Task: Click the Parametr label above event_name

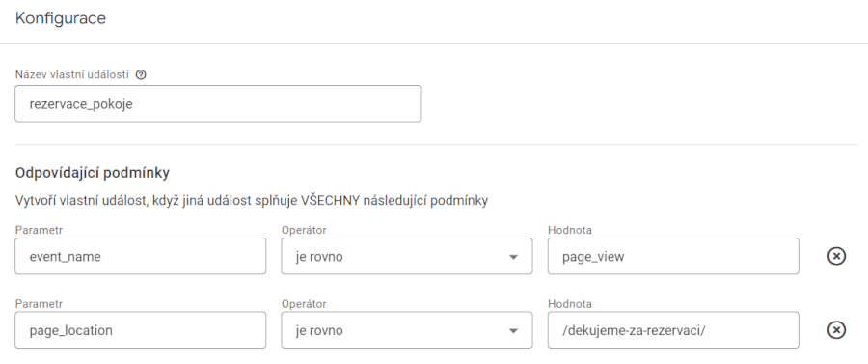Action: point(39,230)
